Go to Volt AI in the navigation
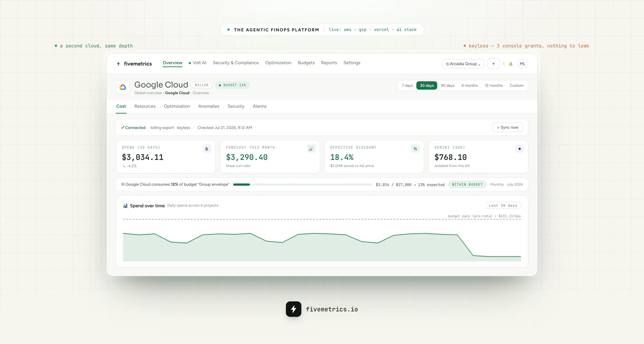 (197, 63)
